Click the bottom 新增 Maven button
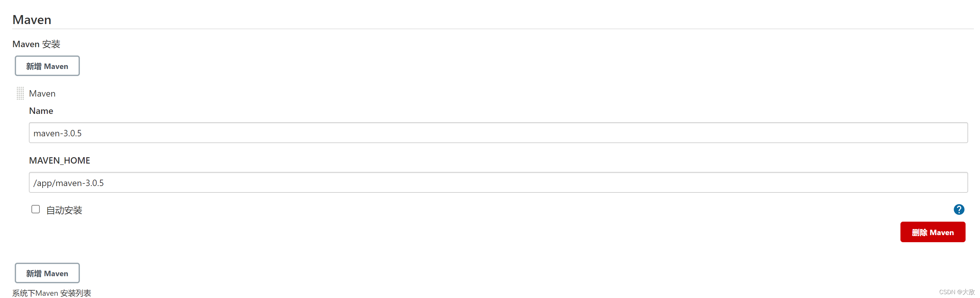 pyautogui.click(x=47, y=273)
